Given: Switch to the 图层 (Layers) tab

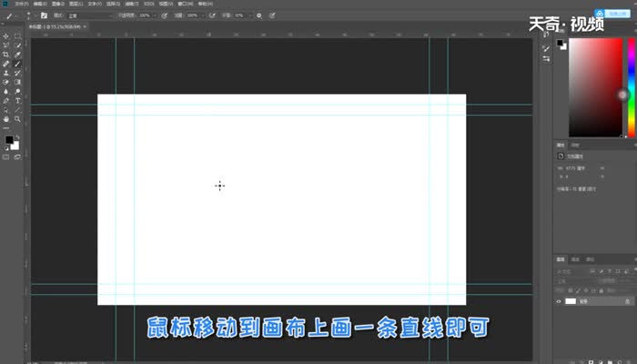Looking at the screenshot, I should click(x=561, y=259).
